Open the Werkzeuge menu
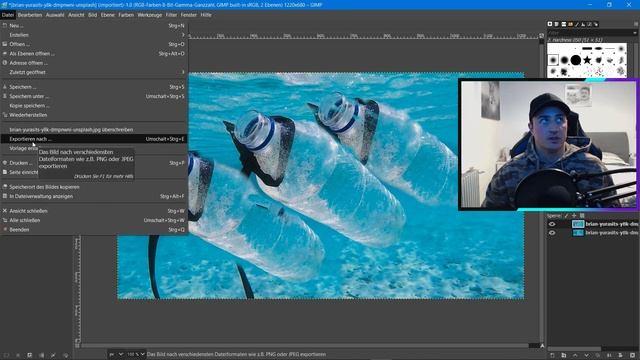The width and height of the screenshot is (640, 360). tap(150, 15)
